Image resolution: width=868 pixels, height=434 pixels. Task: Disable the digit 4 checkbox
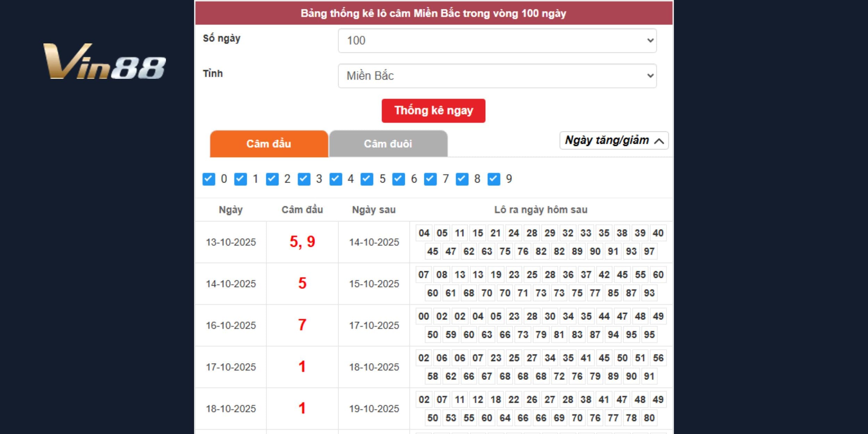coord(335,179)
